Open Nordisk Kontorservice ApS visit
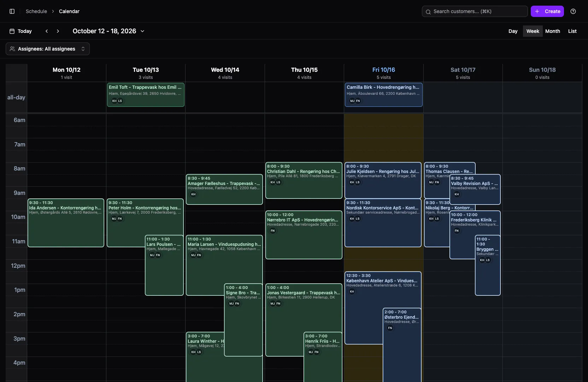Screen dimensions: 588x382 pyautogui.click(x=383, y=223)
